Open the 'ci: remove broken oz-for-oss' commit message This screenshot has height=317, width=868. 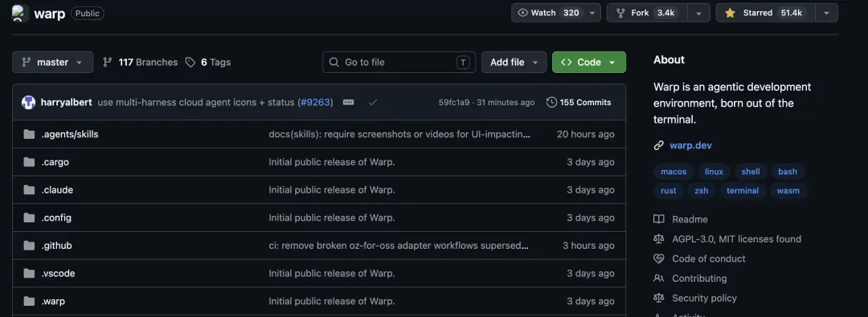coord(399,245)
